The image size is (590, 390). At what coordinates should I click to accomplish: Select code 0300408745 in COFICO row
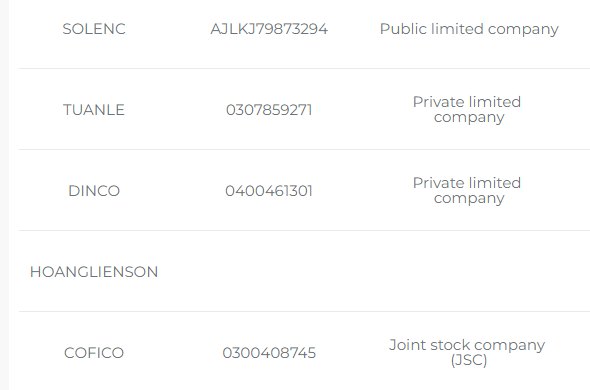(269, 353)
